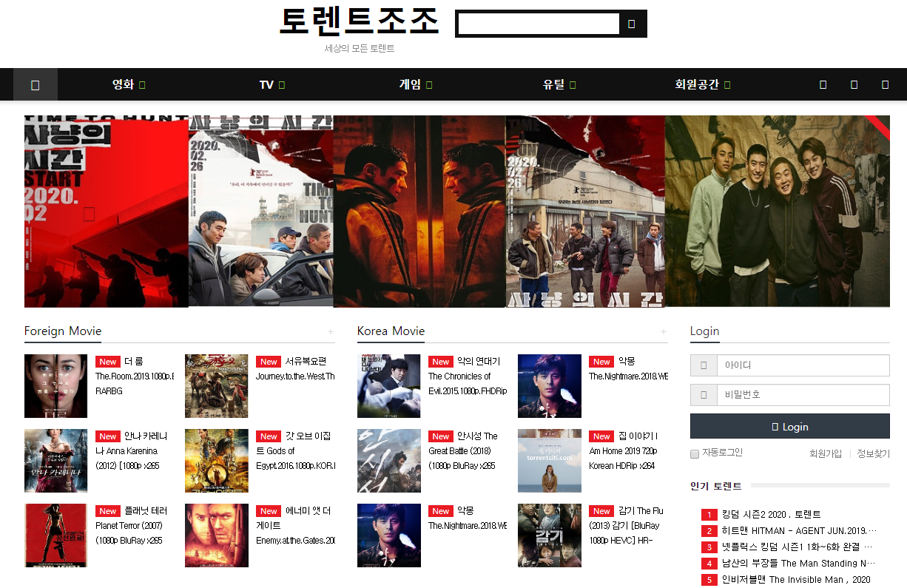Click the rightmost icon in the black navigation bar
This screenshot has width=907, height=588.
[885, 85]
